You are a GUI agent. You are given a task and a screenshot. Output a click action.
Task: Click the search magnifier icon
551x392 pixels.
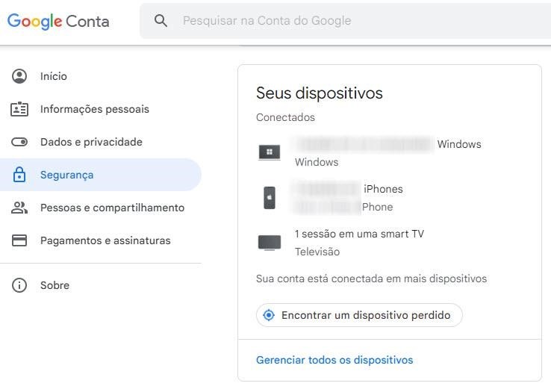tap(161, 21)
